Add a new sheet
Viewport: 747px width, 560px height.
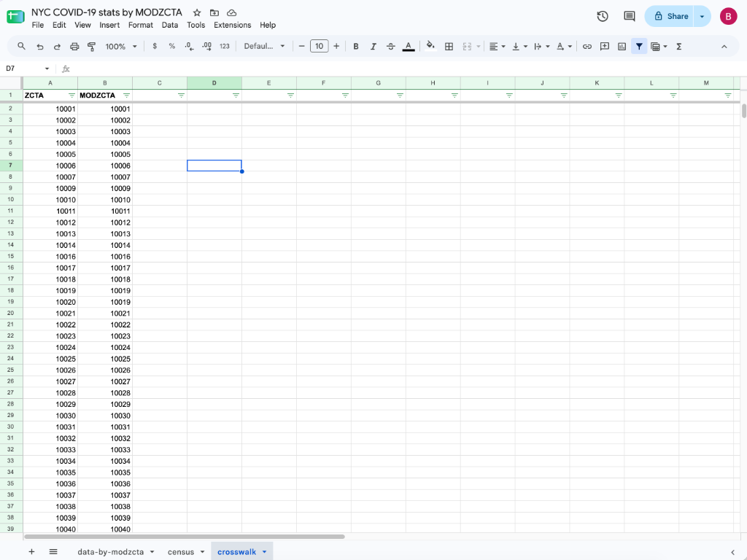point(31,551)
